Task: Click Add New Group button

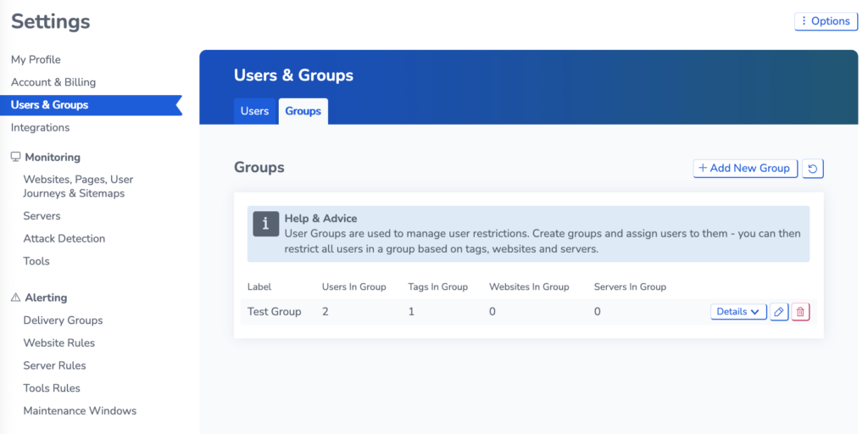Action: 745,169
